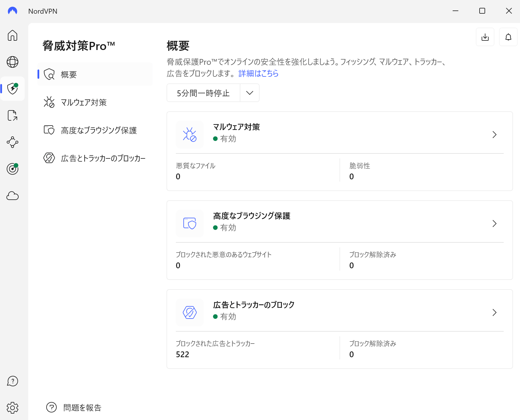This screenshot has width=520, height=420.
Task: Maximize the NordVPN window
Action: coord(482,11)
